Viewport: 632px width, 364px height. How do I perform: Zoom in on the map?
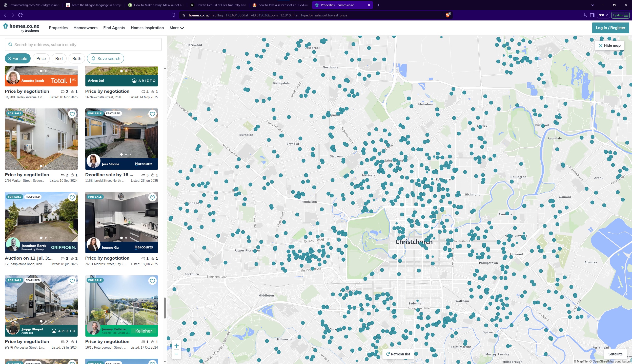(176, 346)
